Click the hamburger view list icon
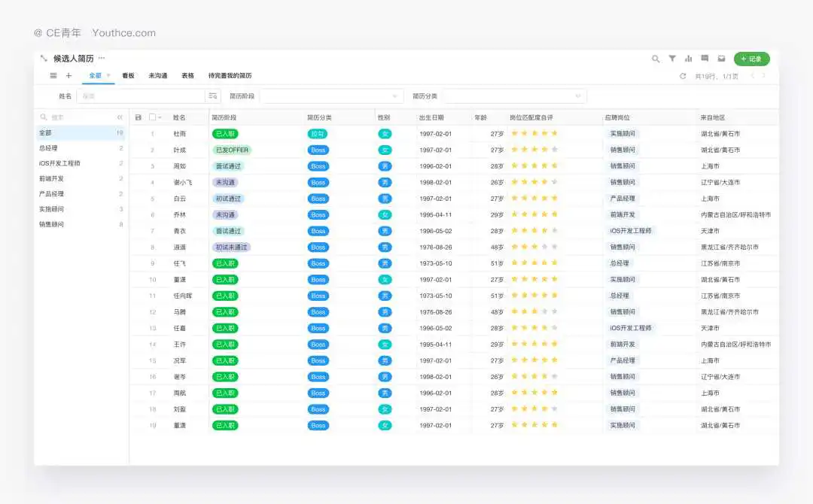Image resolution: width=813 pixels, height=504 pixels. coord(53,76)
